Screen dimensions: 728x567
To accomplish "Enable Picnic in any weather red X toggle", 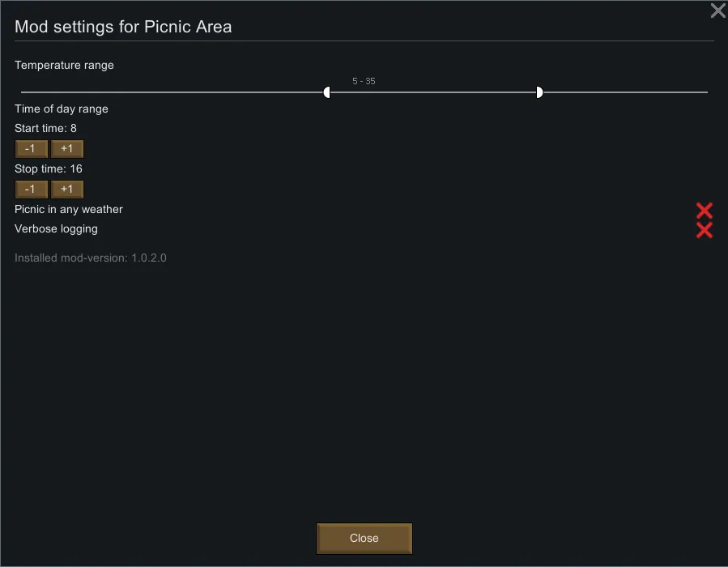I will [x=705, y=211].
